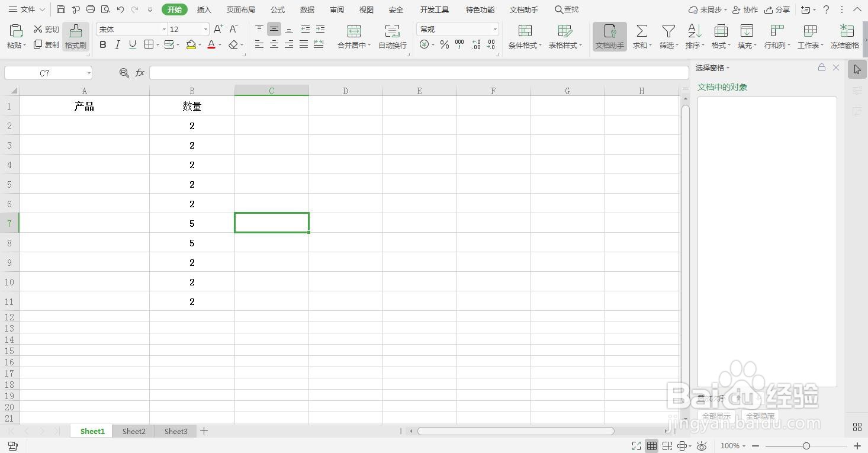This screenshot has width=868, height=453.
Task: Click the Save icon in quick access bar
Action: pyautogui.click(x=61, y=9)
